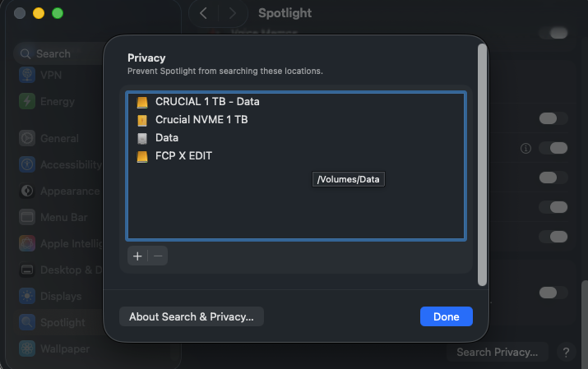Click the Search Privacy button
The width and height of the screenshot is (588, 369).
[497, 353]
